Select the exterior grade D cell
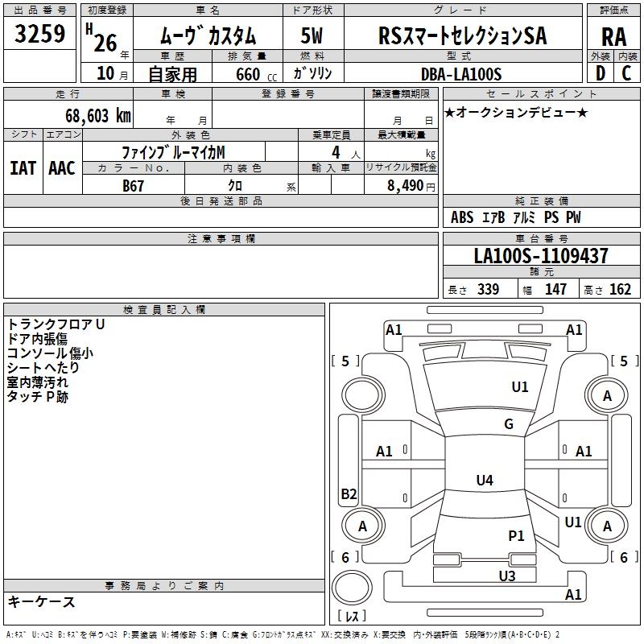644x644 pixels. 600,73
